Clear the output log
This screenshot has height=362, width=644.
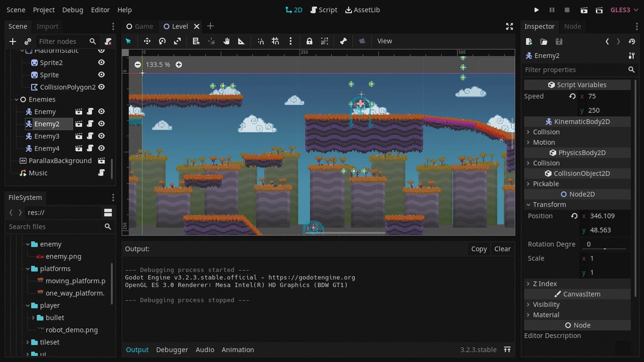click(x=502, y=249)
